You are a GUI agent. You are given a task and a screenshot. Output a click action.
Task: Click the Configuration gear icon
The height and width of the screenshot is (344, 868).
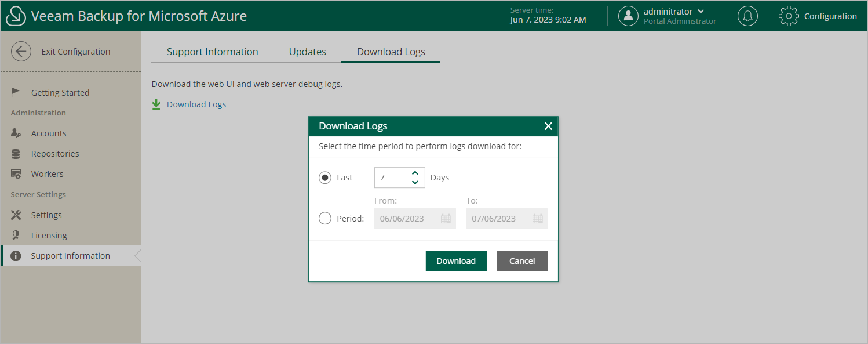click(789, 16)
